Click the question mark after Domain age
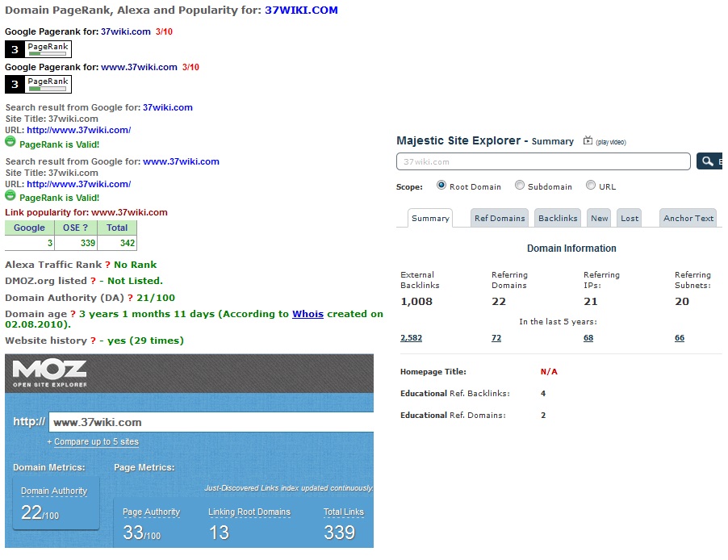The height and width of the screenshot is (560, 728). click(73, 314)
